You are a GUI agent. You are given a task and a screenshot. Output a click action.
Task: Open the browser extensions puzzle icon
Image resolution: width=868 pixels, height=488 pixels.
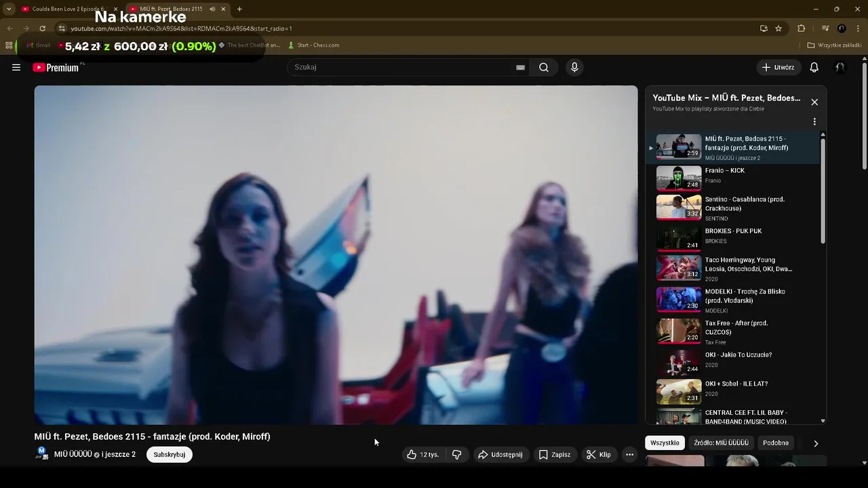pyautogui.click(x=801, y=28)
